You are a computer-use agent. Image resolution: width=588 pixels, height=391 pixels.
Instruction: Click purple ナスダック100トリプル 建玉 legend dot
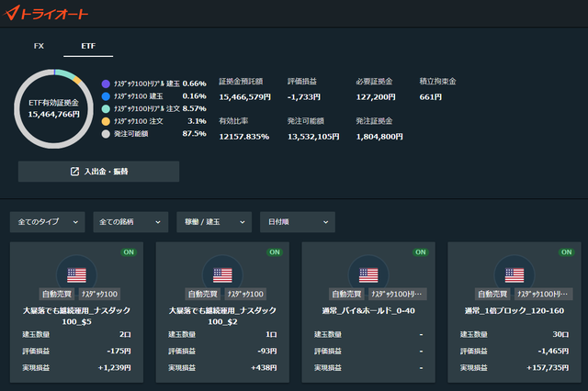click(x=106, y=84)
